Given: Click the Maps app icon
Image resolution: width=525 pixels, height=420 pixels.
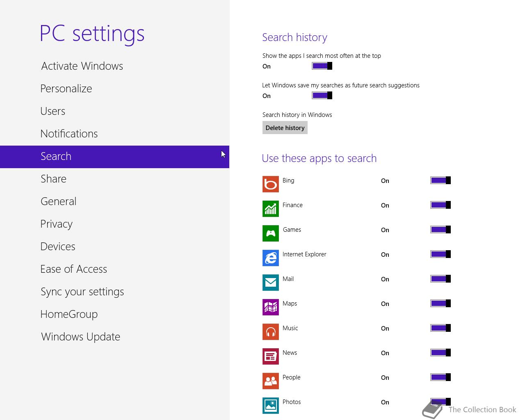Looking at the screenshot, I should tap(271, 307).
